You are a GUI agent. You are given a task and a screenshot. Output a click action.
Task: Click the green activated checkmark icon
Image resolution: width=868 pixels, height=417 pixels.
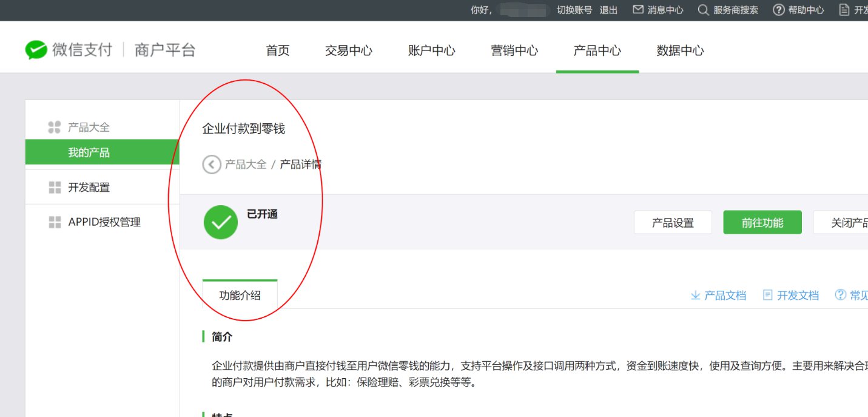pos(221,222)
